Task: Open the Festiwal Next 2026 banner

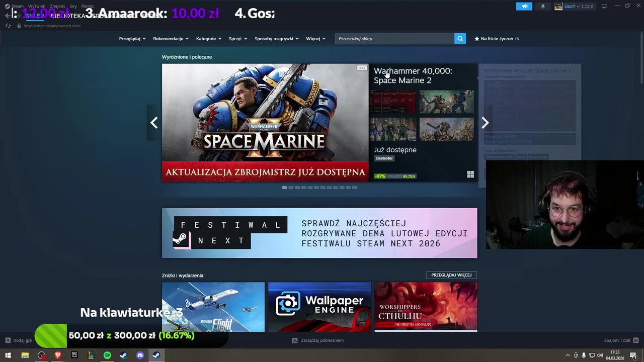Action: (x=319, y=233)
